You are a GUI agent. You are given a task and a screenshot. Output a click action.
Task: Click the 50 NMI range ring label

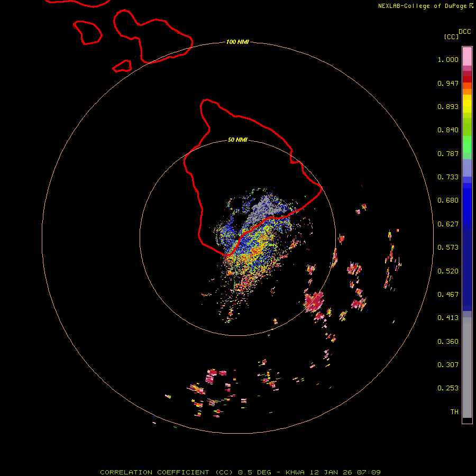pos(237,140)
